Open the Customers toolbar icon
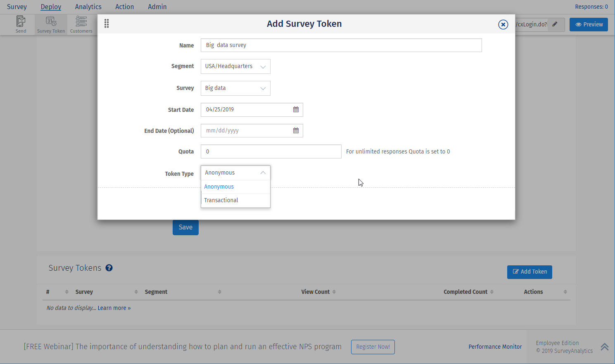 [81, 24]
